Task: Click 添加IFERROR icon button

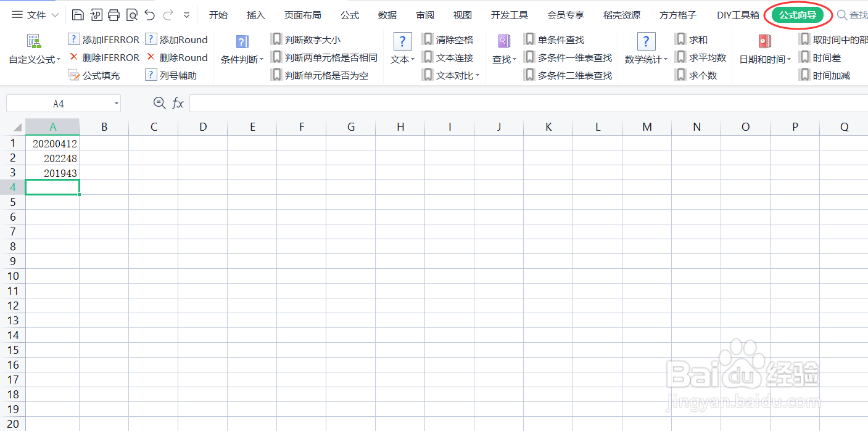Action: tap(104, 39)
